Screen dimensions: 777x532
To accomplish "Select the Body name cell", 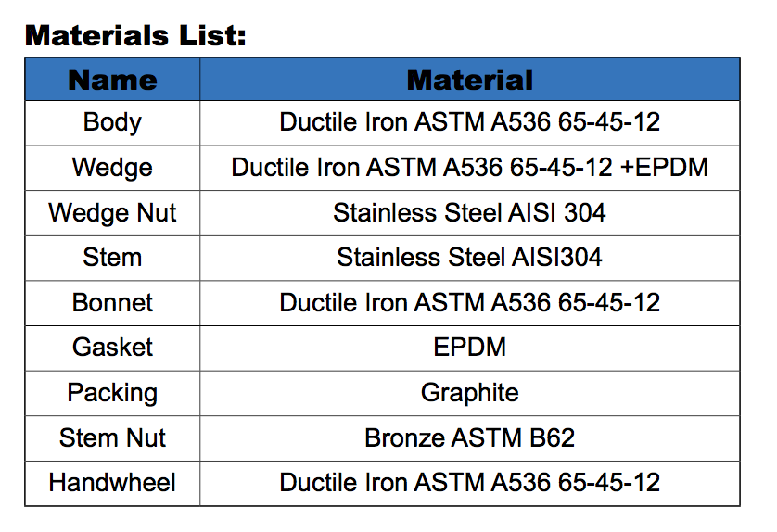I will tap(112, 122).
